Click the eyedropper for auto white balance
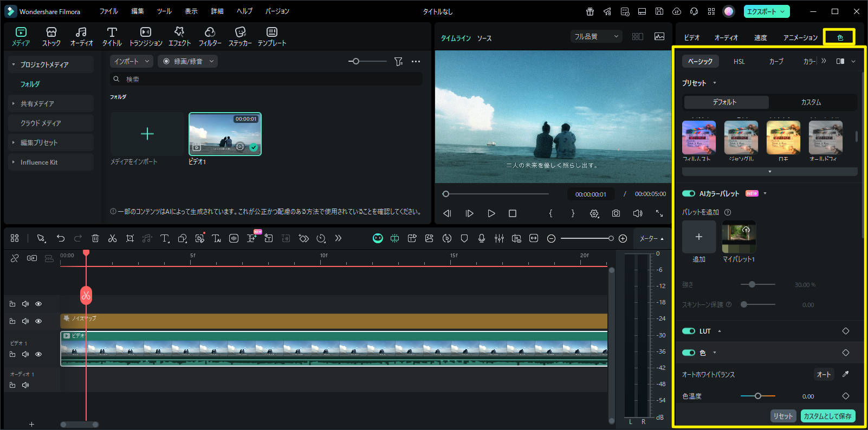The width and height of the screenshot is (868, 430). pyautogui.click(x=845, y=374)
